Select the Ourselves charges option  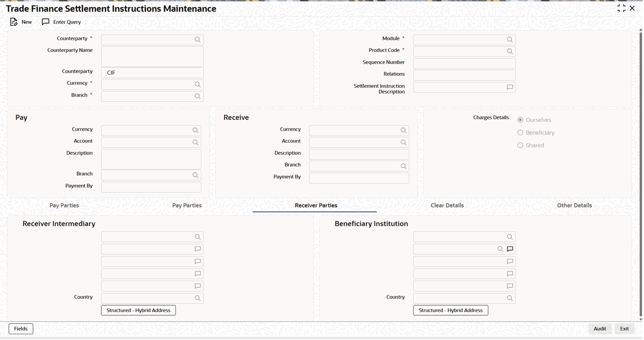click(520, 120)
